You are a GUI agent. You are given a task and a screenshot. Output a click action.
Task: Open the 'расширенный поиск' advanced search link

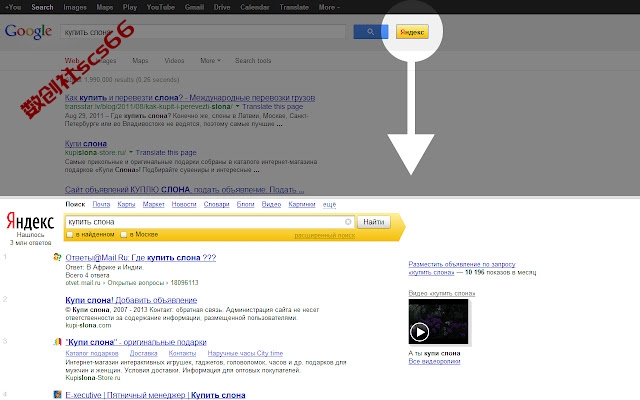[324, 236]
